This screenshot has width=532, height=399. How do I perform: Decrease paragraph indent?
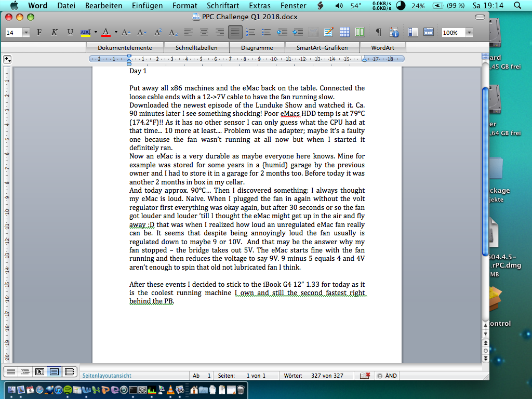[282, 32]
